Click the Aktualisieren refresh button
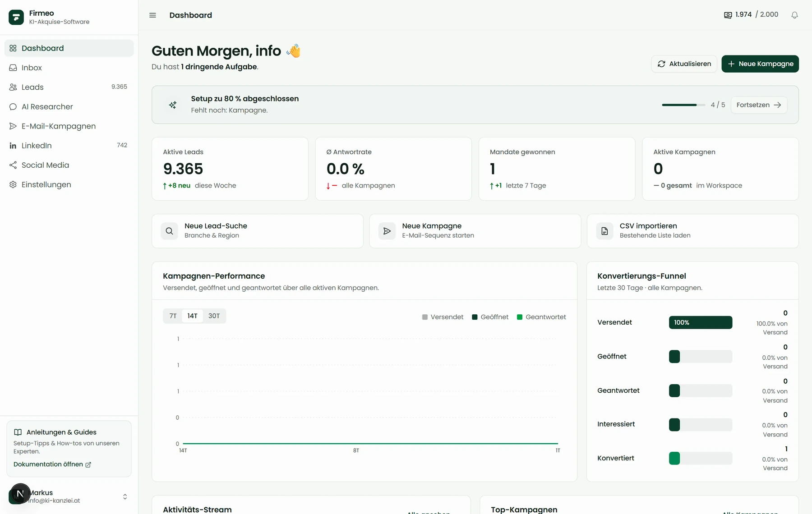 (684, 64)
